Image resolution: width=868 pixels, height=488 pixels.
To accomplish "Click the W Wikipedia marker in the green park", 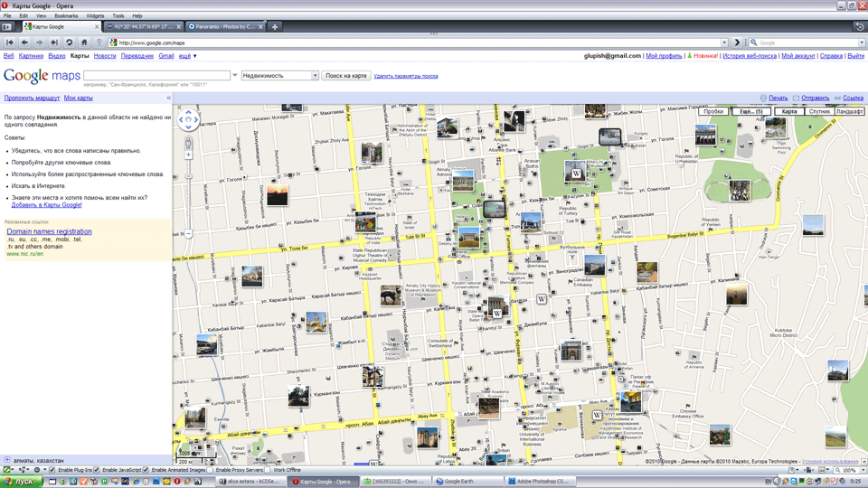I will 576,174.
